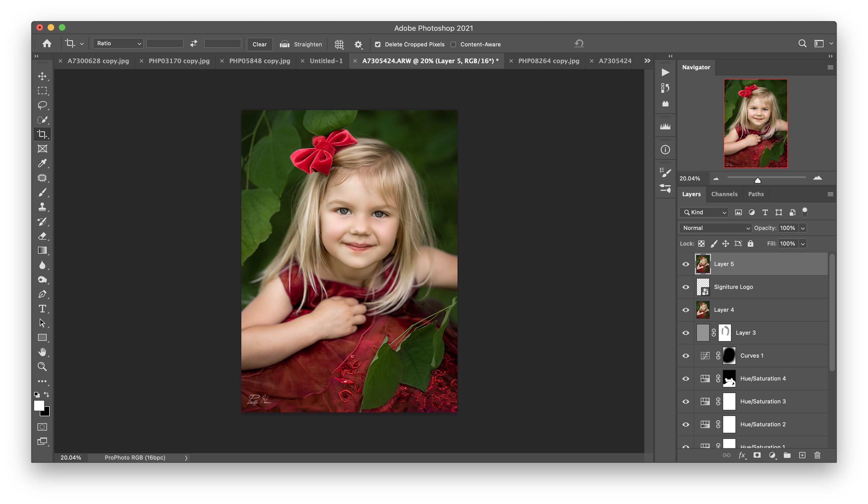
Task: Select the Pen tool
Action: pyautogui.click(x=43, y=294)
